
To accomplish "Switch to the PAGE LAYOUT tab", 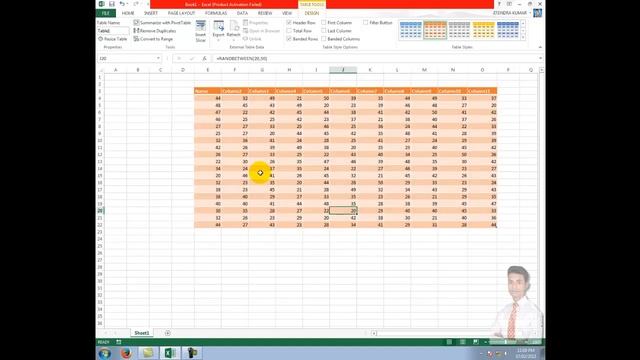I will click(181, 13).
